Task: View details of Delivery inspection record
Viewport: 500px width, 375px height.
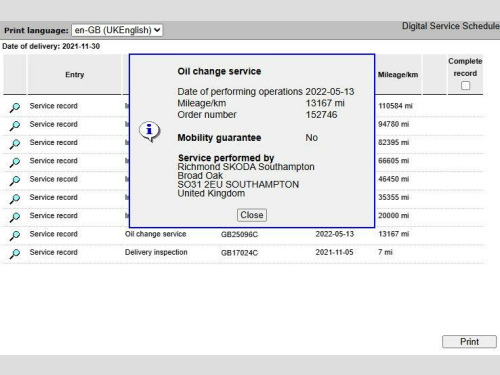Action: click(x=15, y=254)
